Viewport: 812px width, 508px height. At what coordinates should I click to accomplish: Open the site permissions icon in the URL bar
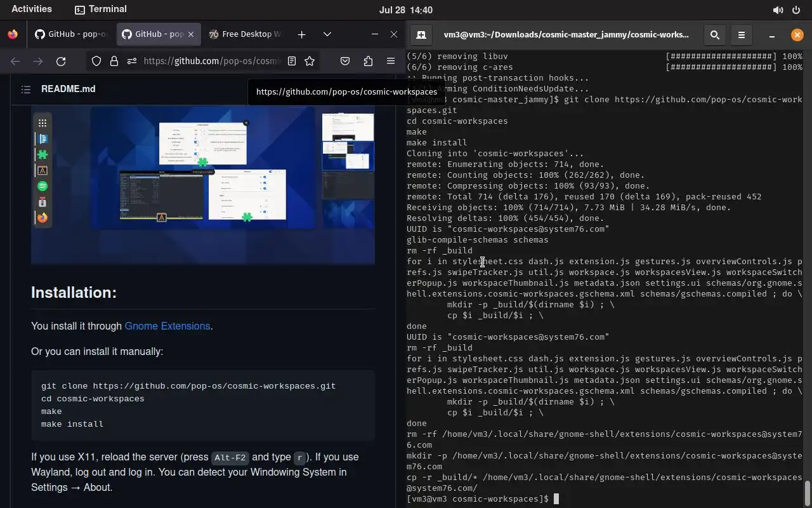click(x=131, y=61)
